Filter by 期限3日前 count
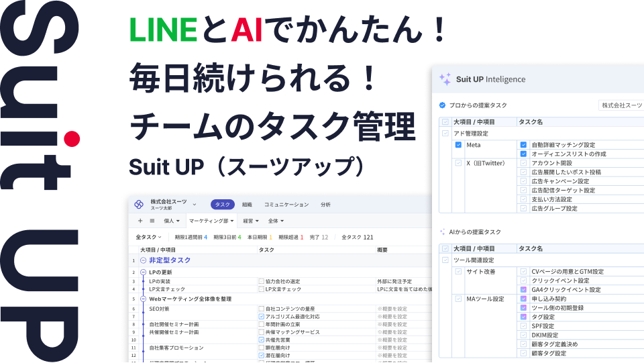This screenshot has height=363, width=644. pos(227,238)
